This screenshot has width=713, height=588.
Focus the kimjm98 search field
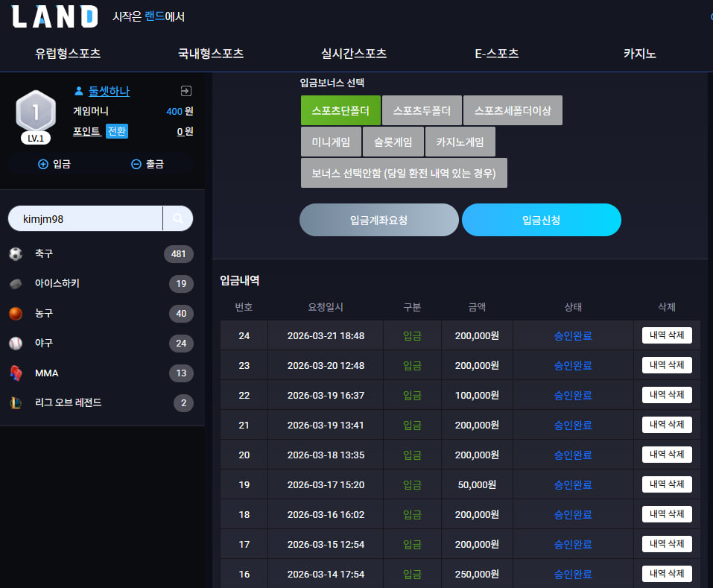(86, 219)
